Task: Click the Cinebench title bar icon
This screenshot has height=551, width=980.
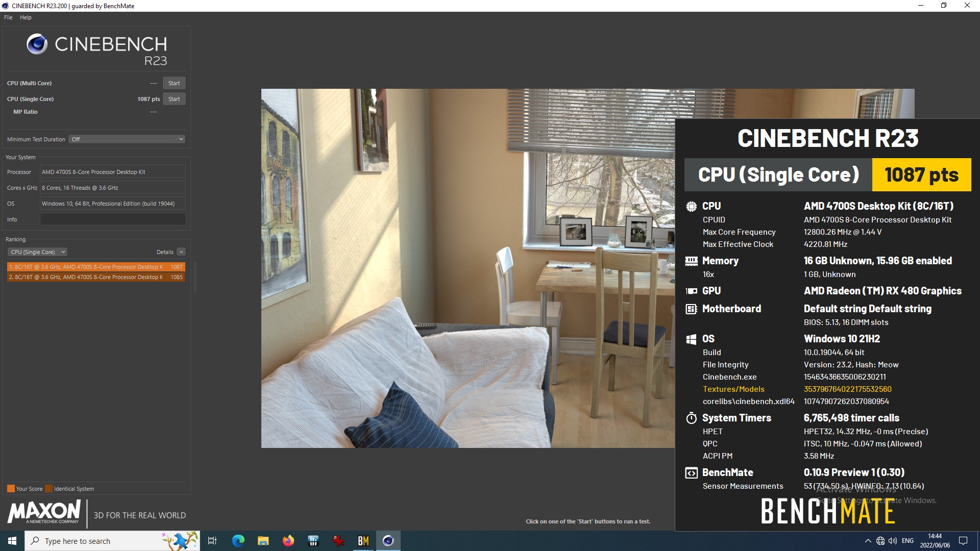Action: pos(6,6)
